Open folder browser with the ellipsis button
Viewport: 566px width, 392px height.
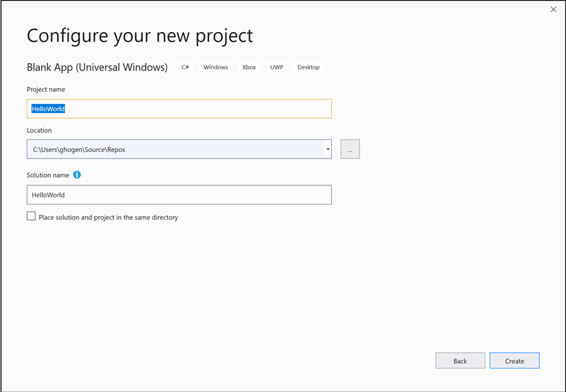[x=350, y=149]
